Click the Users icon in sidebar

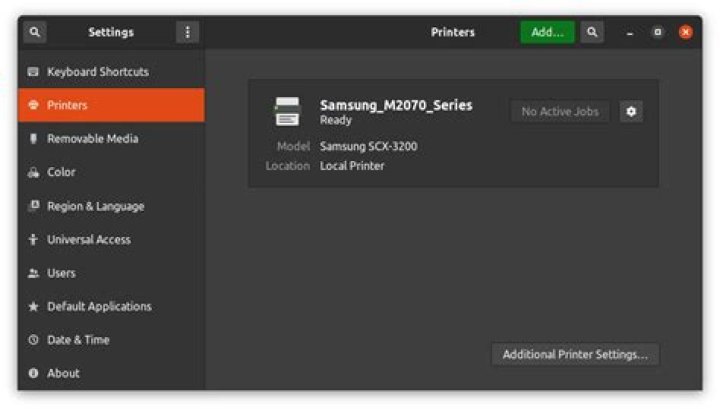pos(33,273)
